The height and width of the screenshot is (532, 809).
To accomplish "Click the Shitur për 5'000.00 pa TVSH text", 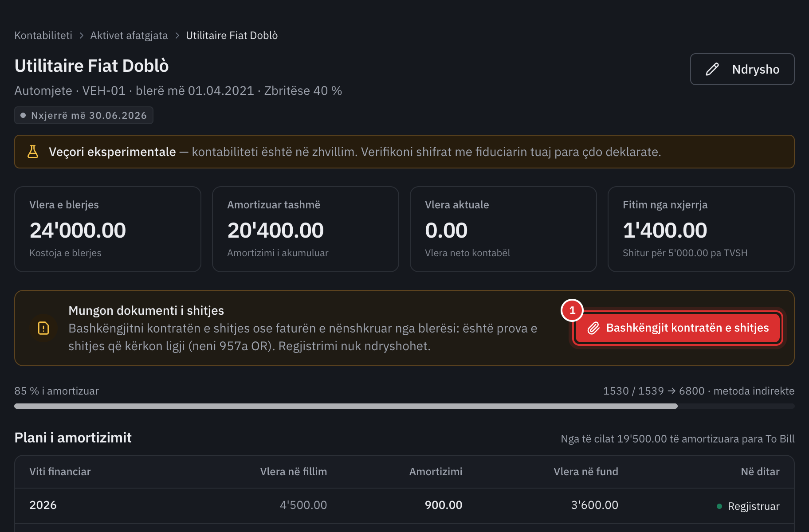I will pyautogui.click(x=685, y=253).
